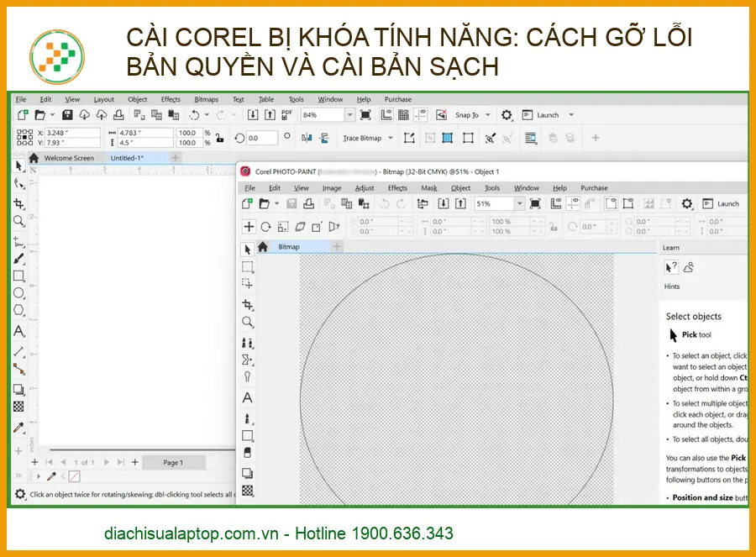This screenshot has width=756, height=557.
Task: Open the Trace Bitmap dropdown
Action: click(391, 138)
